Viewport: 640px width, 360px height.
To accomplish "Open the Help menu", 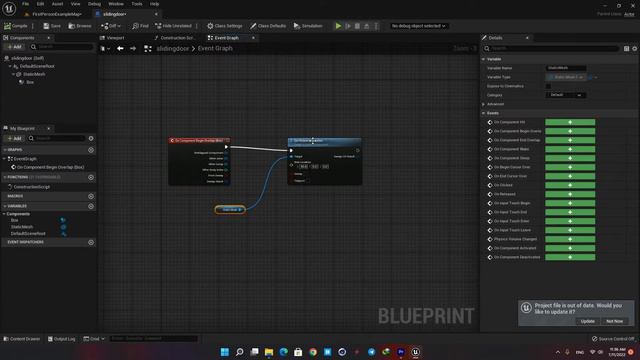I will point(154,4).
